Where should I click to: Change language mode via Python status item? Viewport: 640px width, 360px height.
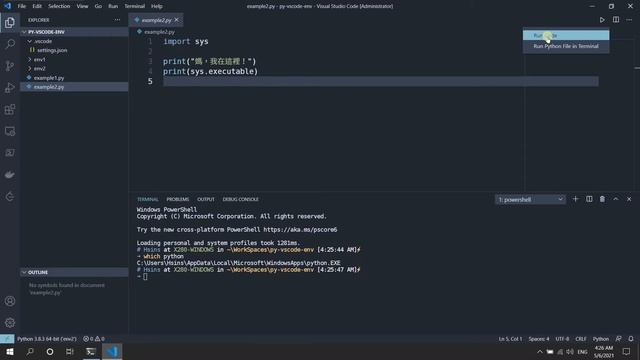(x=601, y=339)
